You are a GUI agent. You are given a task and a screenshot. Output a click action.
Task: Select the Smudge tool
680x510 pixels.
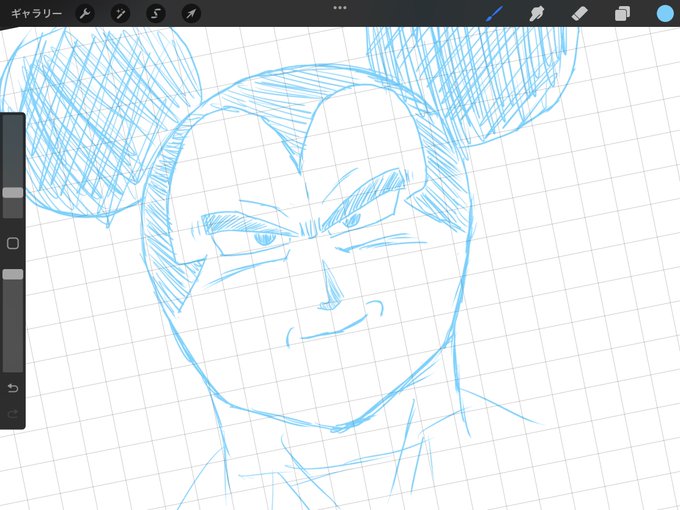pos(537,13)
